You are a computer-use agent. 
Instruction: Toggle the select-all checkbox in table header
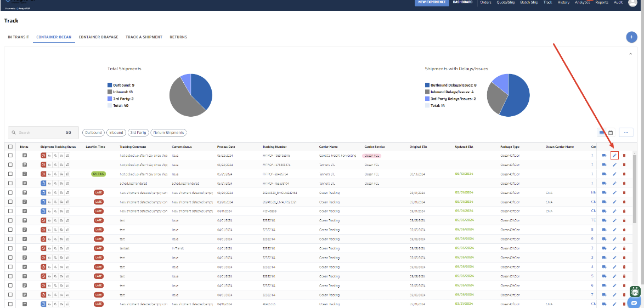point(10,147)
